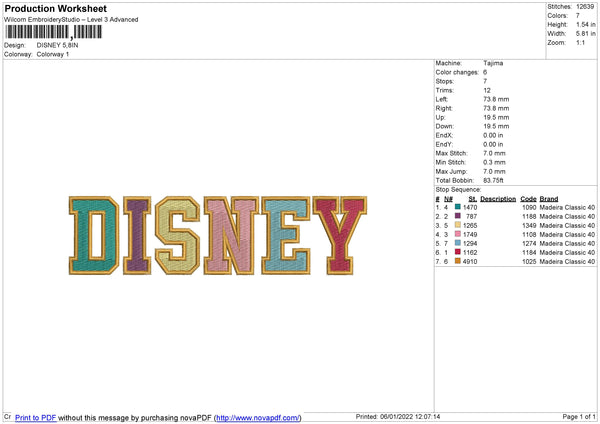Click the 'Color changes:' label
This screenshot has height=424, width=600.
(457, 72)
